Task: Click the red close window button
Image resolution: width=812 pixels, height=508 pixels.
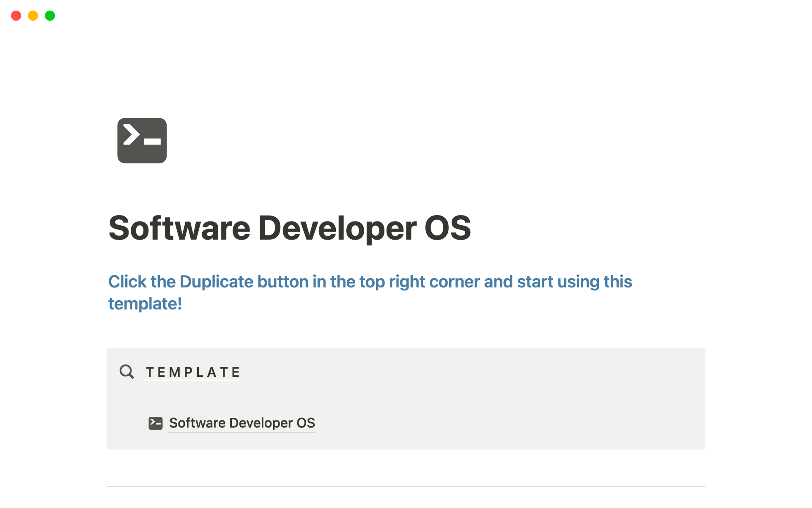Action: (16, 16)
